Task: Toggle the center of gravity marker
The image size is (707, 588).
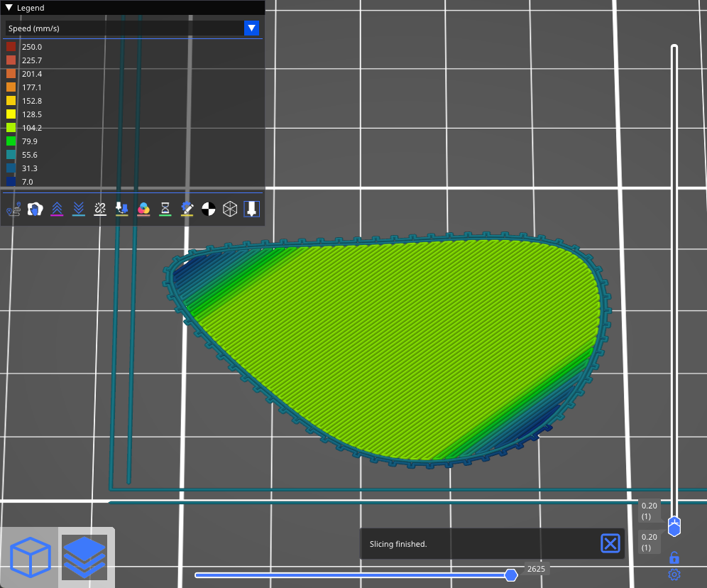Action: coord(209,209)
